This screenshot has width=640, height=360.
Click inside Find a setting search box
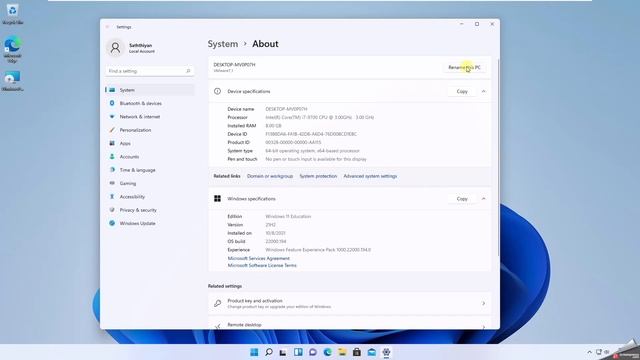tap(149, 71)
